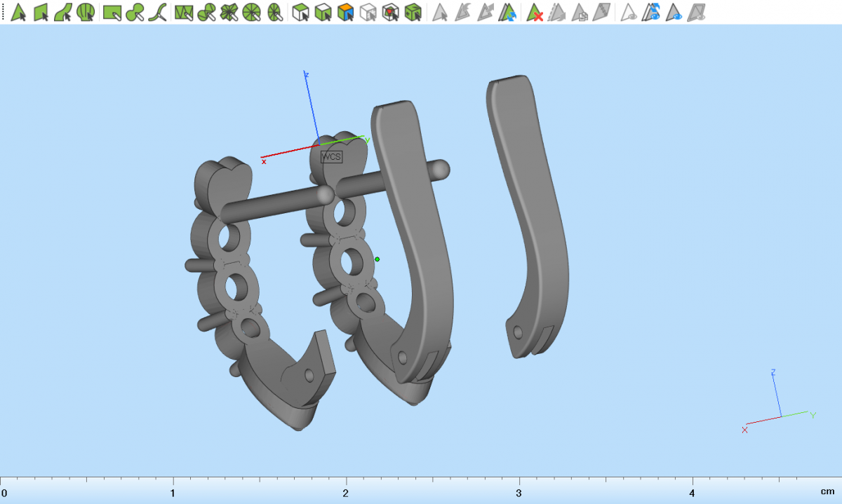Click the toolbar drag handle grip
This screenshot has height=504, width=842.
coord(3,12)
